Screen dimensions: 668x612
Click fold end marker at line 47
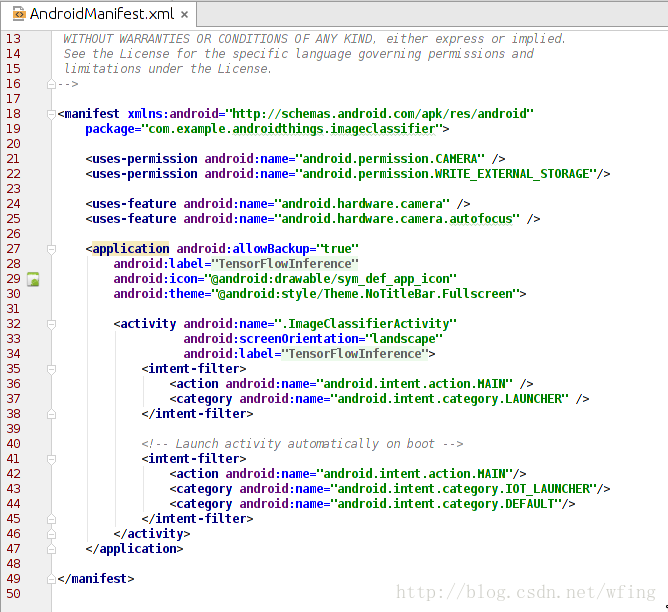point(52,549)
